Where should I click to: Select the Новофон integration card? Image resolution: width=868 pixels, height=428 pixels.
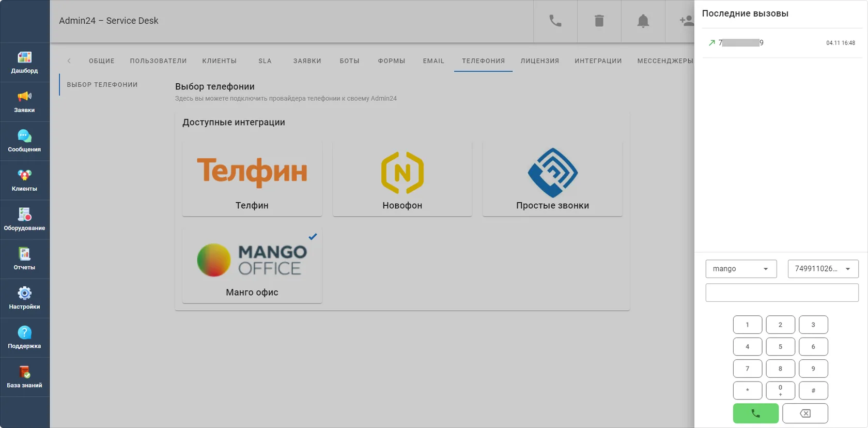click(x=402, y=178)
